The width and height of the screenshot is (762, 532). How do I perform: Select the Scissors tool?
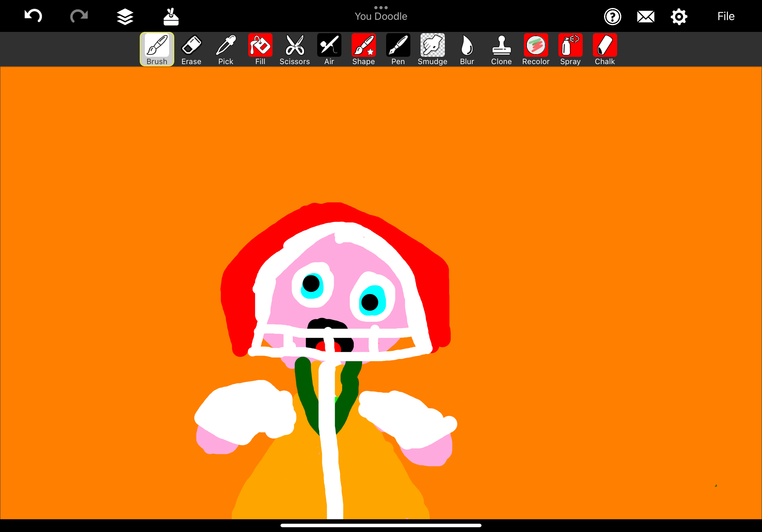click(295, 49)
